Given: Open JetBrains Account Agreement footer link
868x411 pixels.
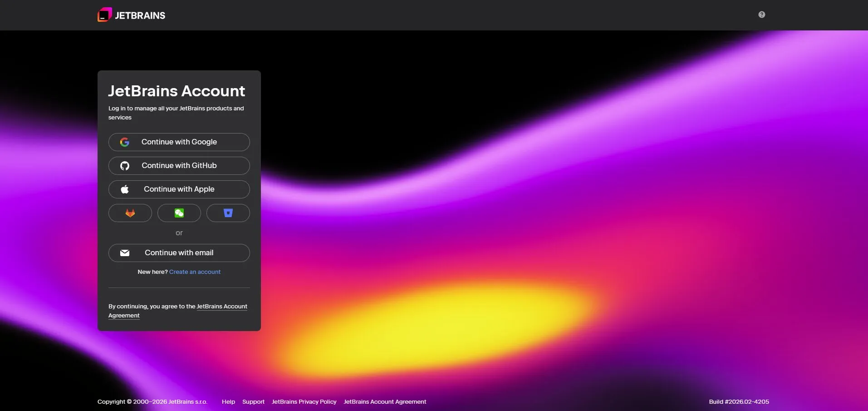Looking at the screenshot, I should tap(385, 402).
